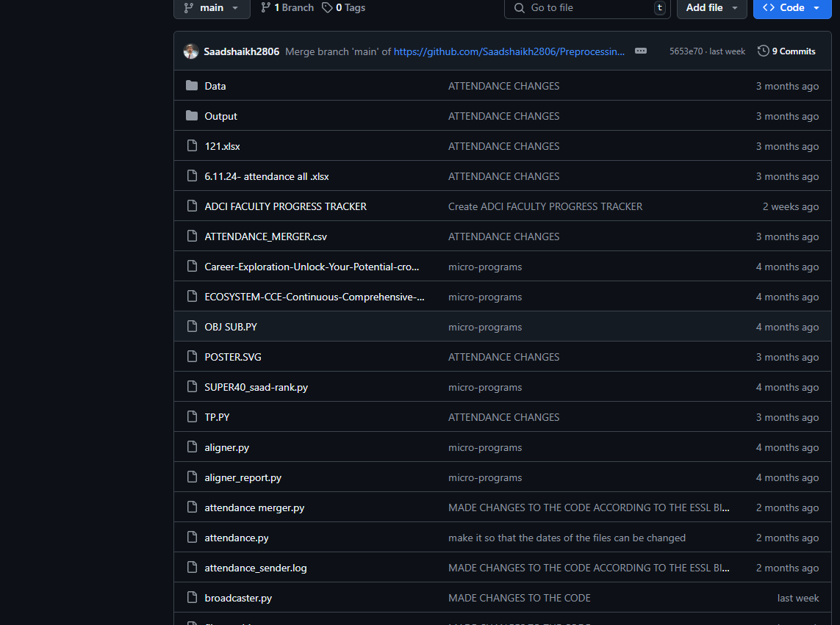Open ADCI FACULTY PROGRESS TRACKER file
Screen dimensions: 840x625
286,206
